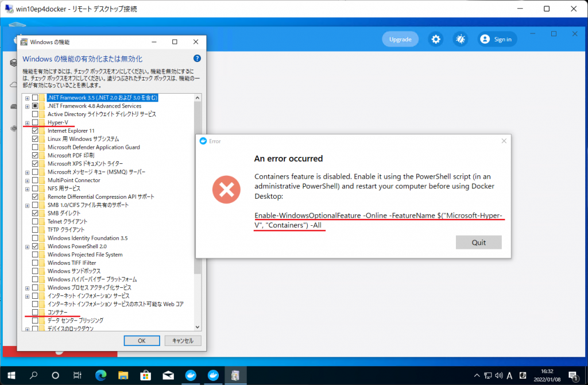Check the Hyper-V checkbox
Screen dimensions: 588x385
(x=35, y=122)
